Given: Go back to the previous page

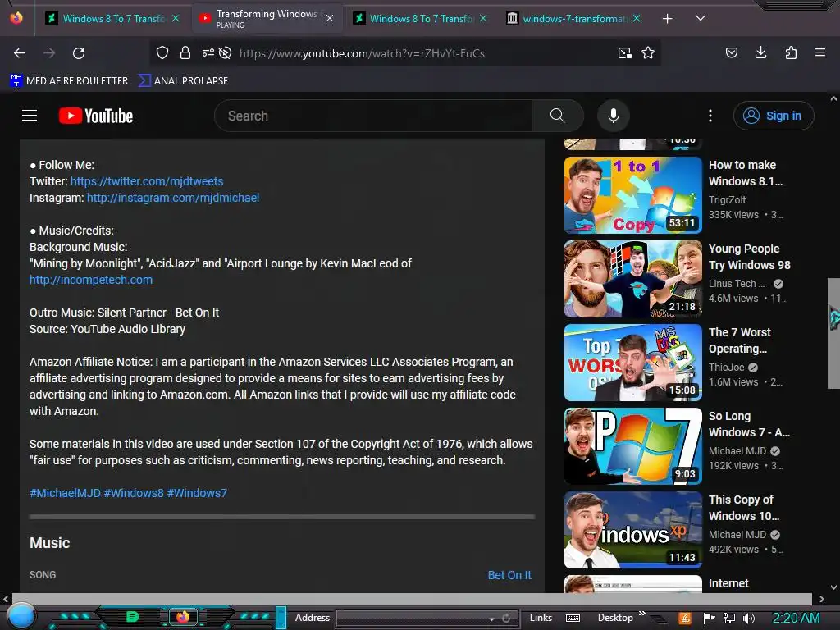Looking at the screenshot, I should point(20,53).
